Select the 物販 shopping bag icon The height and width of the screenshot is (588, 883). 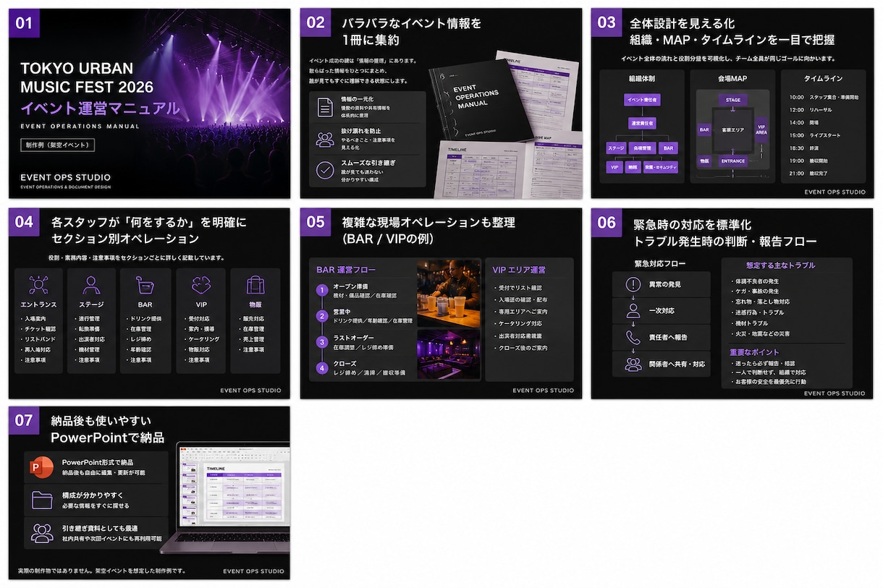tap(255, 284)
